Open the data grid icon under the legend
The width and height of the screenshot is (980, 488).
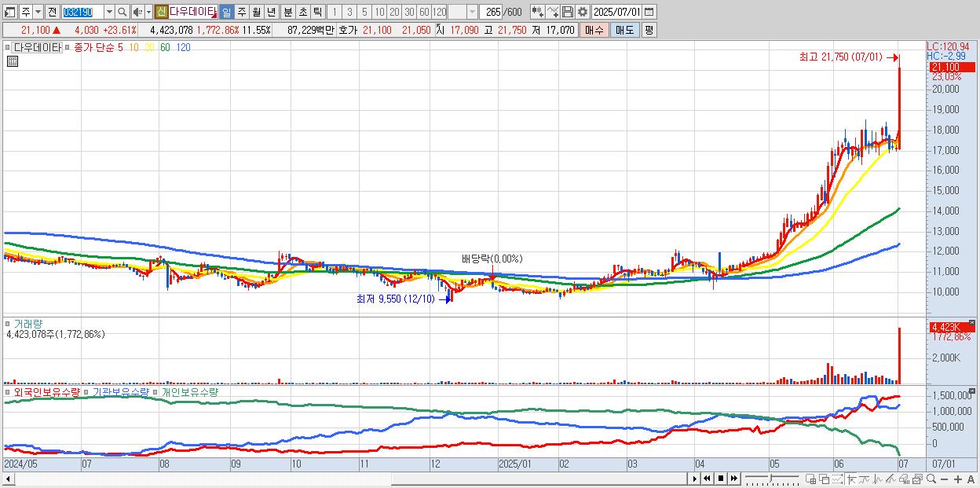[12, 61]
